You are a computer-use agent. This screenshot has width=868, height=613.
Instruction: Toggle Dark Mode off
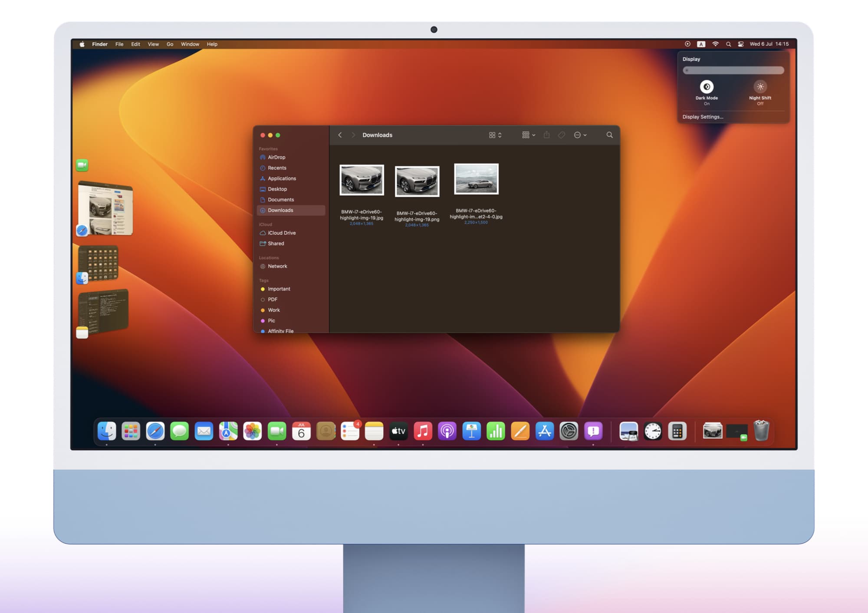click(x=707, y=87)
